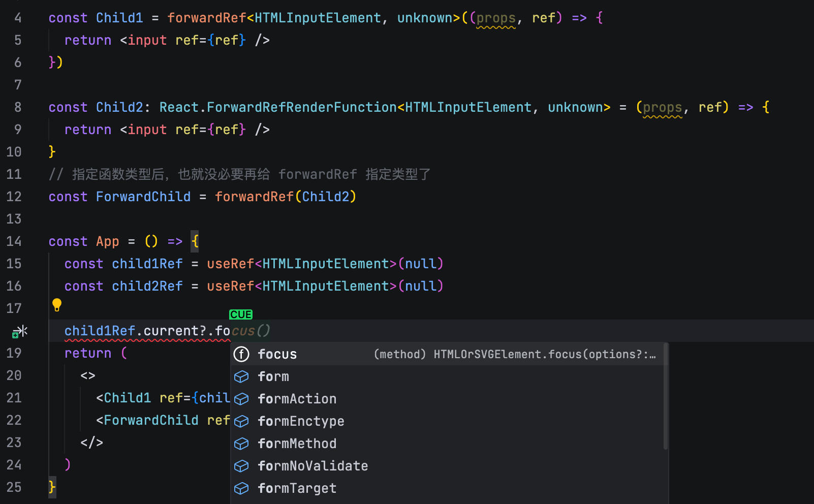The image size is (814, 504).
Task: Click forwardRef call in ForwardChild assignment
Action: pyautogui.click(x=254, y=197)
